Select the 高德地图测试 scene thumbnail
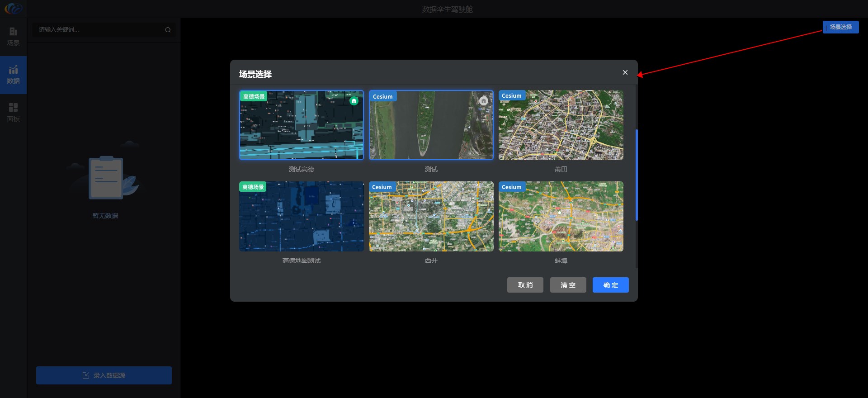 [301, 217]
